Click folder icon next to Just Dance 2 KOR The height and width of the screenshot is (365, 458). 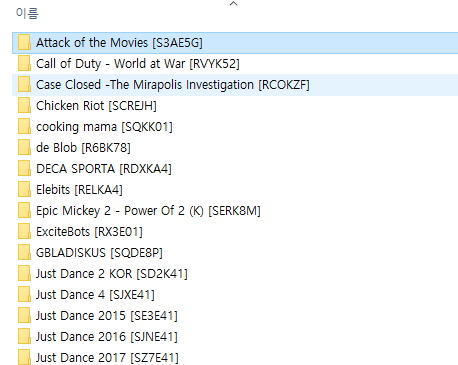[x=24, y=274]
